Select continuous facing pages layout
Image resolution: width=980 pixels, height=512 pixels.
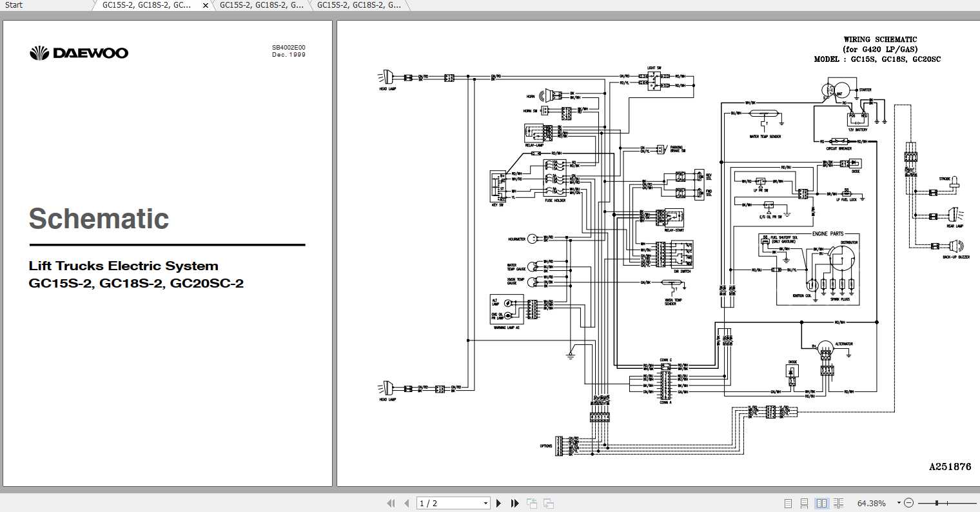tap(838, 503)
